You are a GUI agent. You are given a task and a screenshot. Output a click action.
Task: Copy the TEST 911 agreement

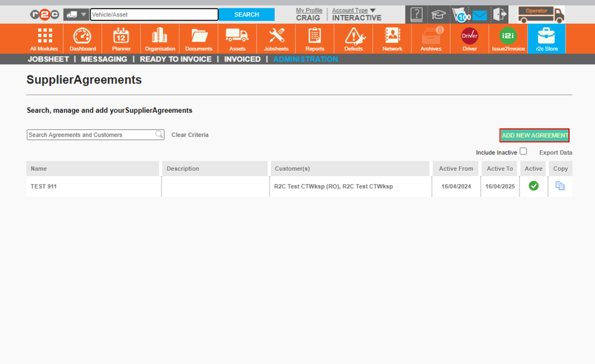tap(560, 186)
